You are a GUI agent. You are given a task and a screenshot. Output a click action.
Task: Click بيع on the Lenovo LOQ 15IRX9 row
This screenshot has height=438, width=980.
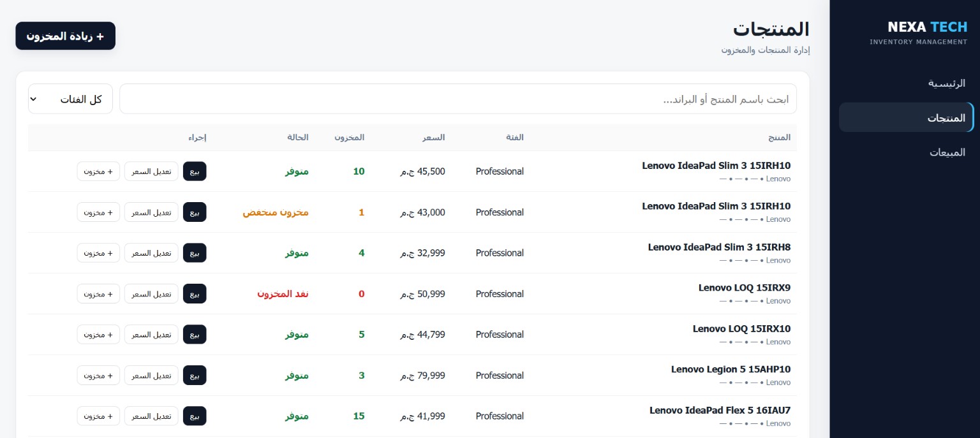(195, 293)
